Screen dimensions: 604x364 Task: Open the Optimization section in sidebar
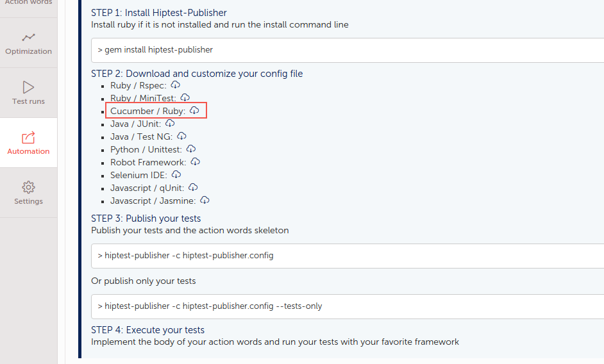click(28, 43)
